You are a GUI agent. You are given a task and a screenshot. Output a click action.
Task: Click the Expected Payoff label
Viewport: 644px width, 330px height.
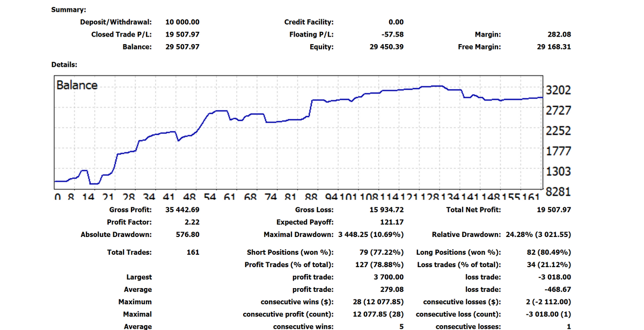coord(305,222)
